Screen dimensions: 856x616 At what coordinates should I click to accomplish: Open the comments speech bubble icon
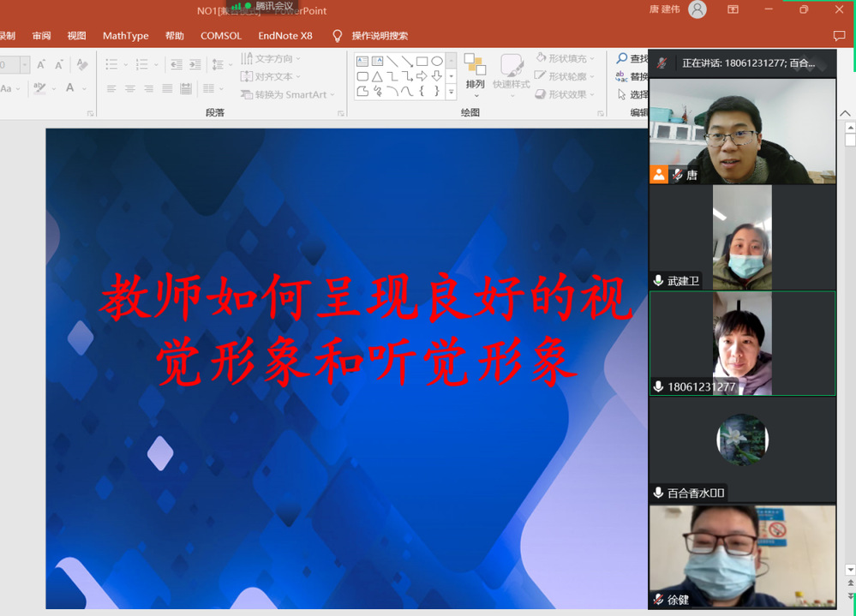click(839, 36)
